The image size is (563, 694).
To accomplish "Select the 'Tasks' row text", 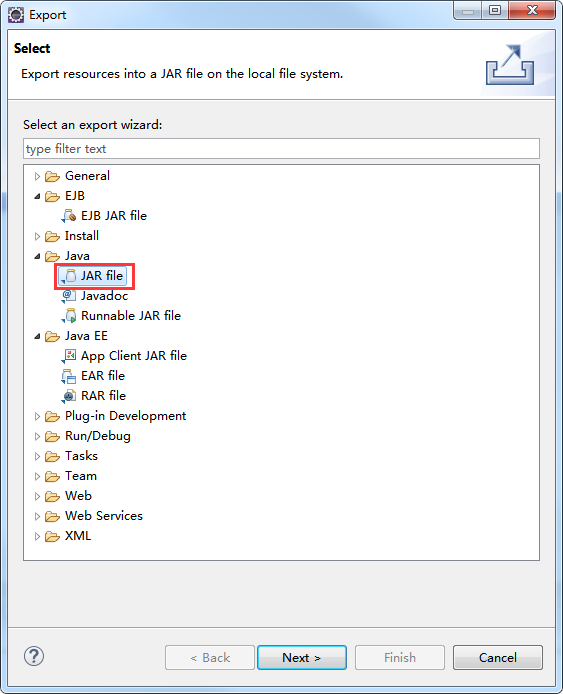I will click(81, 456).
